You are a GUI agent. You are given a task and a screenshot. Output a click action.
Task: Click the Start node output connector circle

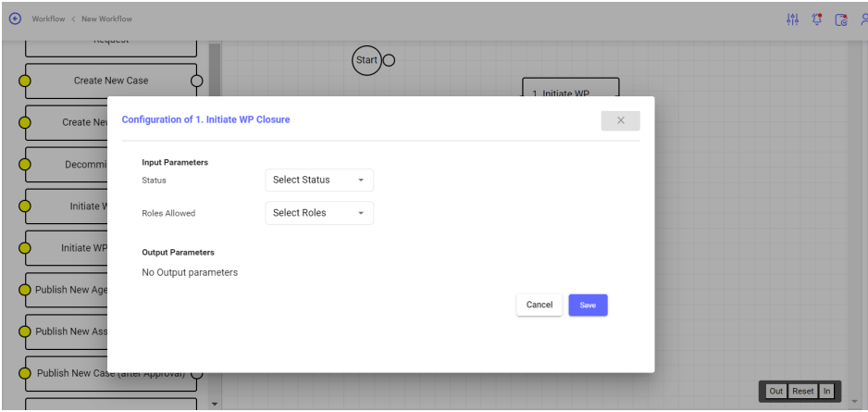(390, 60)
